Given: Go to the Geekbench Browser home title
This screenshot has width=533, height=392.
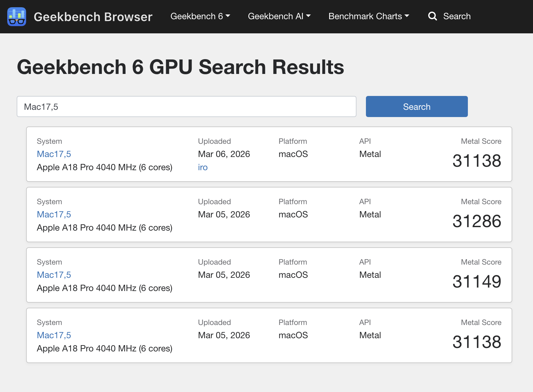Looking at the screenshot, I should coord(93,17).
